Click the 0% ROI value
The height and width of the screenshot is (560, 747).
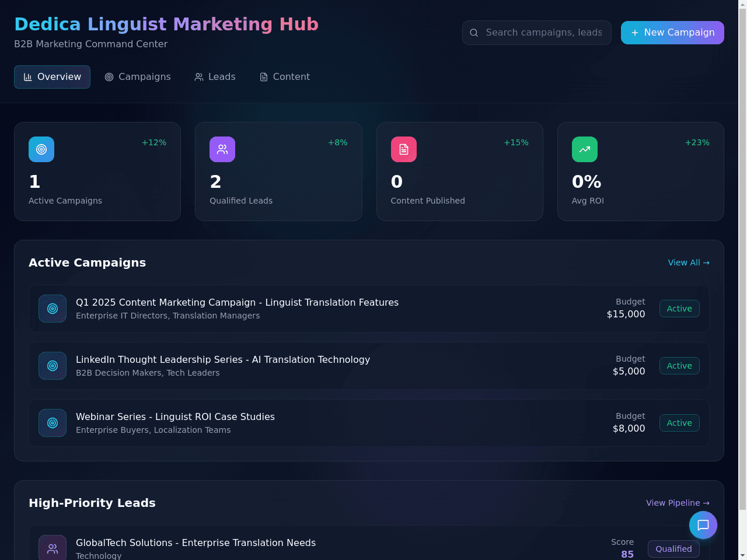tap(587, 182)
